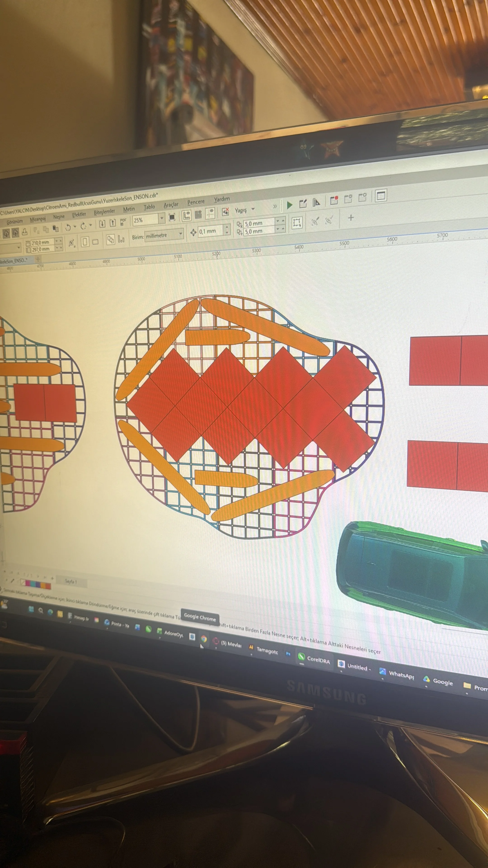The width and height of the screenshot is (488, 868).
Task: Click the record macro red-dot icon
Action: pyautogui.click(x=334, y=200)
